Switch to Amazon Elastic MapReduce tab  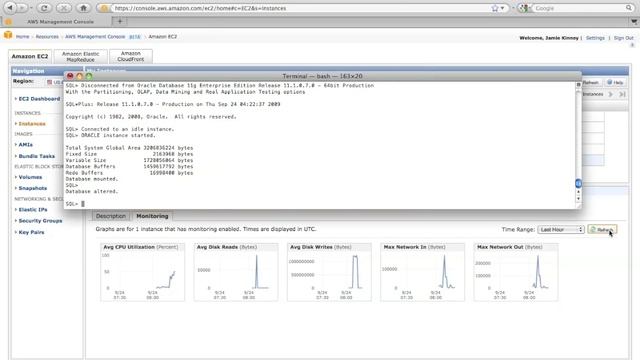tap(80, 56)
